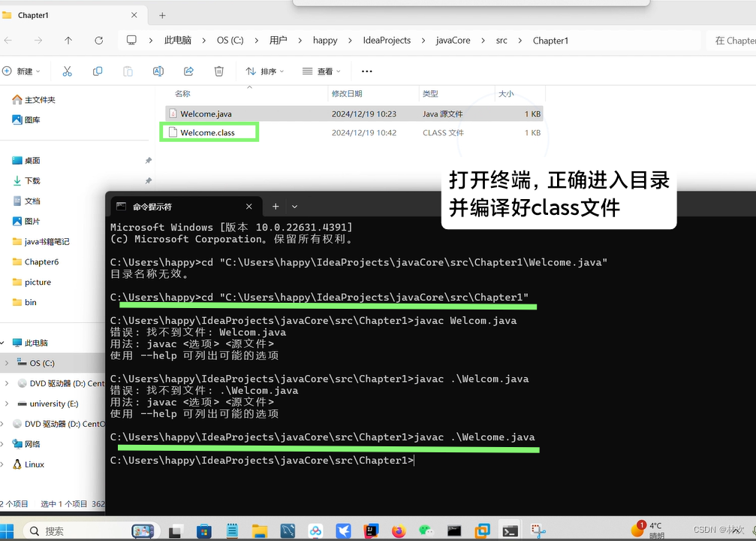Expand chevron after src in breadcrumb
756x541 pixels.
click(x=520, y=41)
